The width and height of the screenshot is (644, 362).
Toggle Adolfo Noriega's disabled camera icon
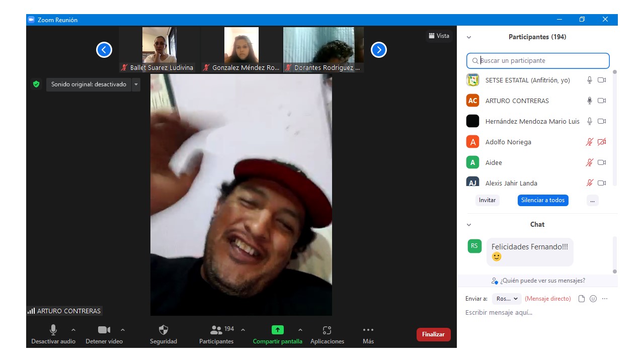[602, 142]
